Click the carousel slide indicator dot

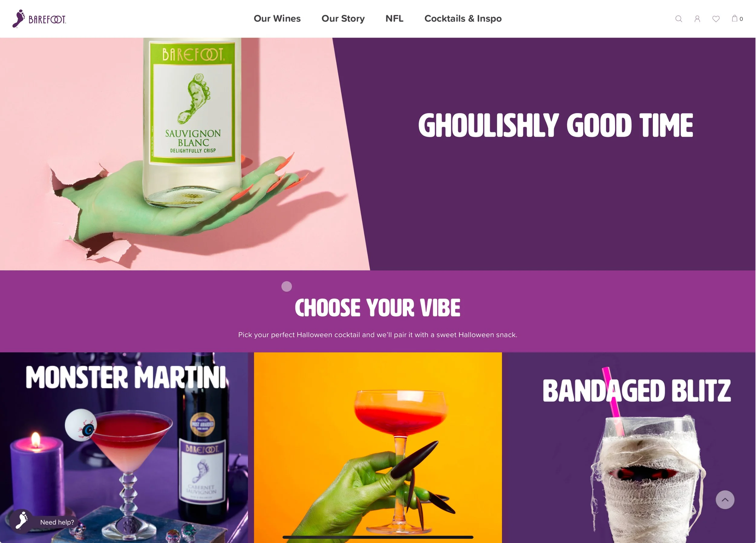point(287,286)
